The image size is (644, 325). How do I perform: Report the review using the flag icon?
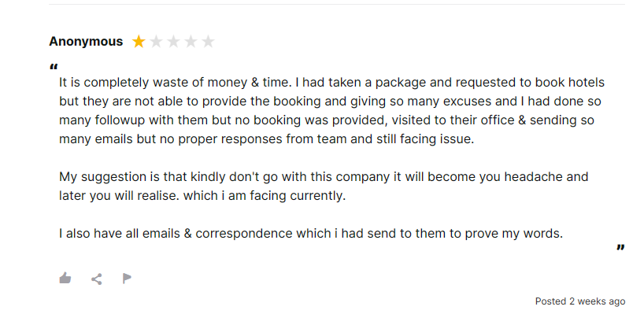tap(127, 279)
